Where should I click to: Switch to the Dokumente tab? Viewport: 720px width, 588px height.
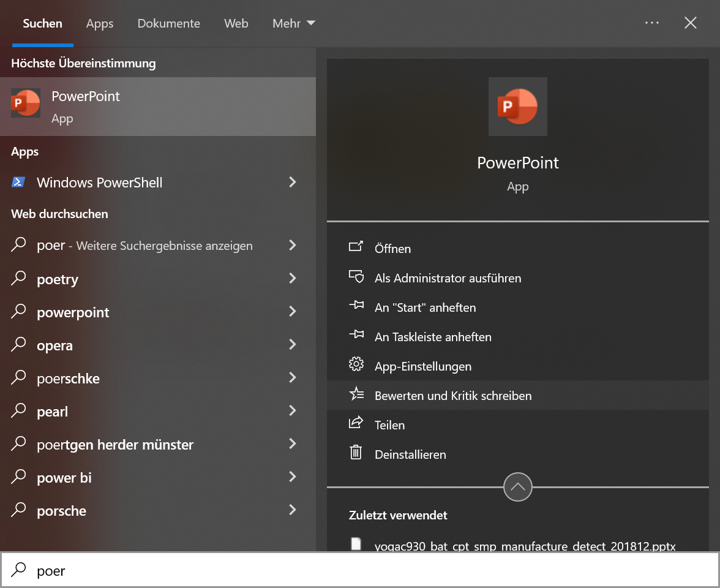[168, 23]
